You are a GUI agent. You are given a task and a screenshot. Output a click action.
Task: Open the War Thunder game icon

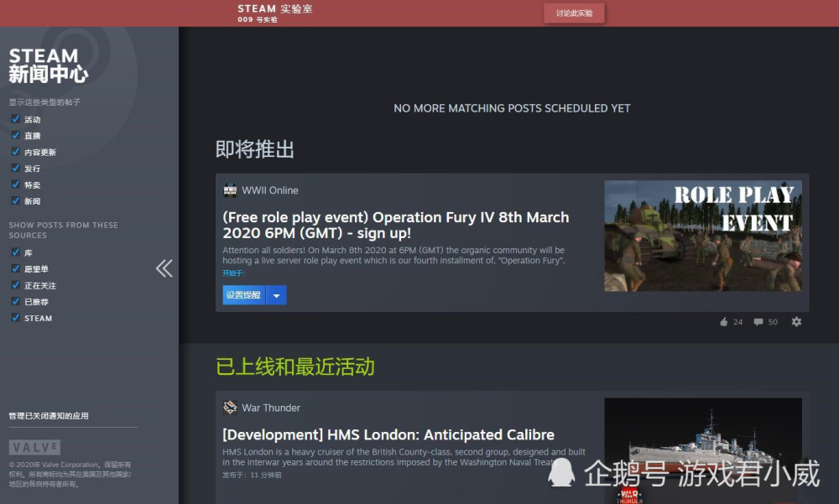click(x=230, y=408)
